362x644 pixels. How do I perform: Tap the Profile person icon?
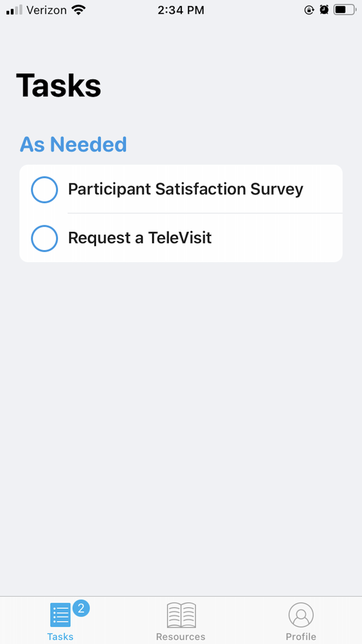(301, 614)
